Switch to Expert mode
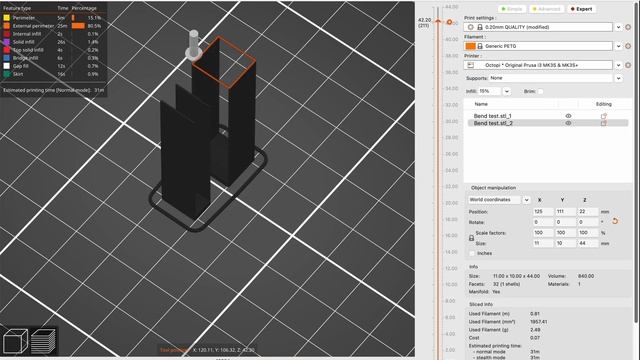Screen dimensions: 640x360 [582, 9]
